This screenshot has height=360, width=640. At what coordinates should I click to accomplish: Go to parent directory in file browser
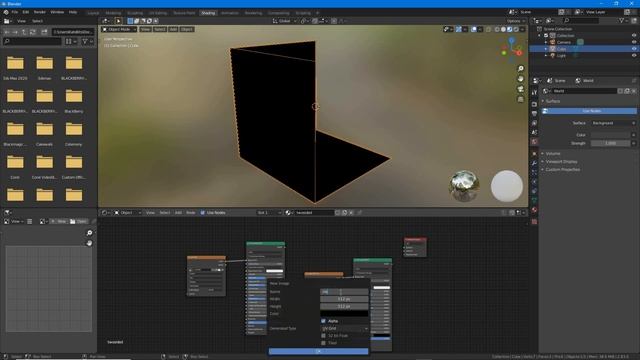pyautogui.click(x=24, y=31)
